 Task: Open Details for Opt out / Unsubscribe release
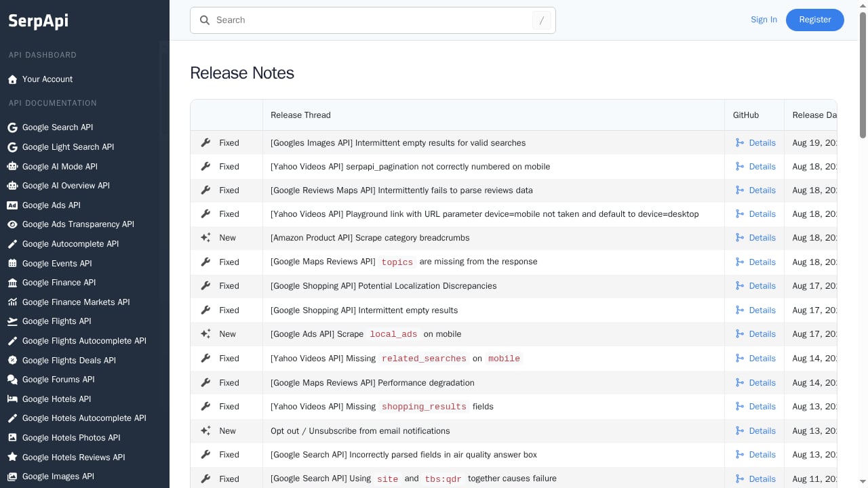[x=755, y=431]
